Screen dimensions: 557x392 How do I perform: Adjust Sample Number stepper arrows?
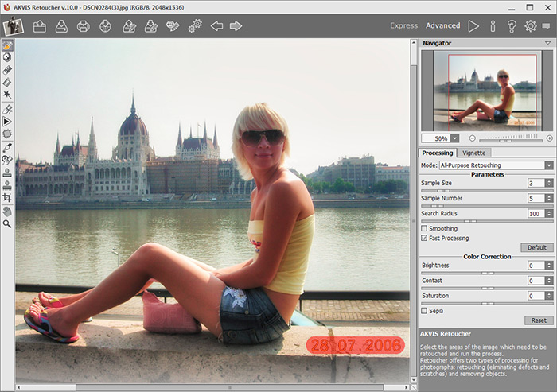coord(549,198)
